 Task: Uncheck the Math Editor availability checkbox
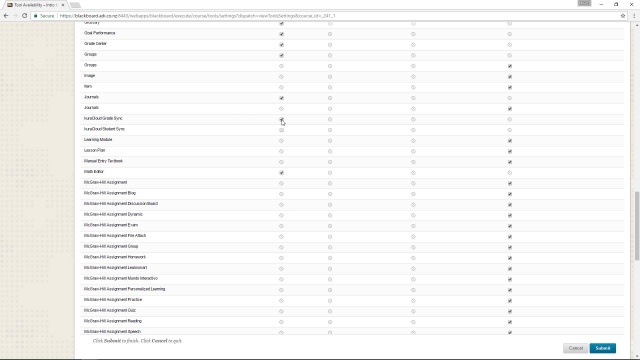281,173
